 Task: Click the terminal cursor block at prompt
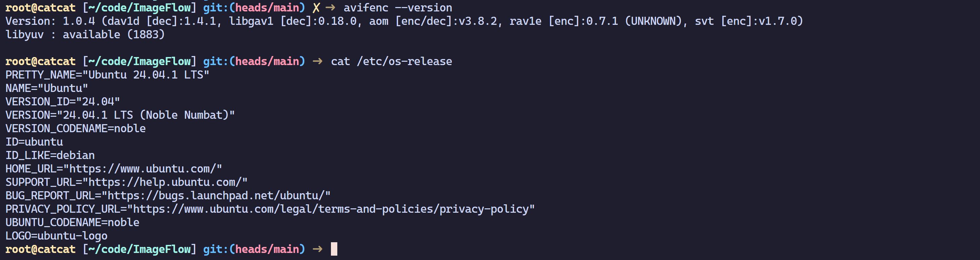[x=334, y=249]
